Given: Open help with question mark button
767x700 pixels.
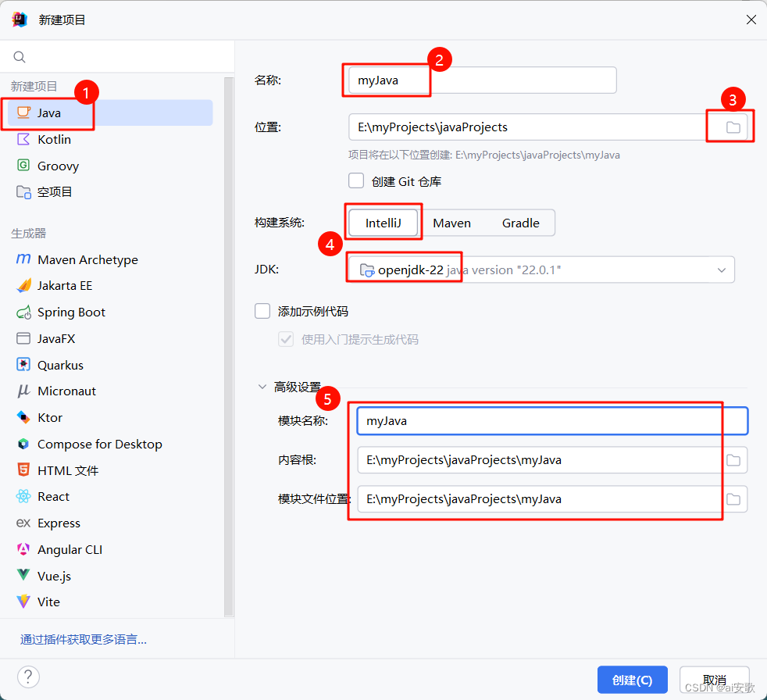Looking at the screenshot, I should (x=28, y=677).
